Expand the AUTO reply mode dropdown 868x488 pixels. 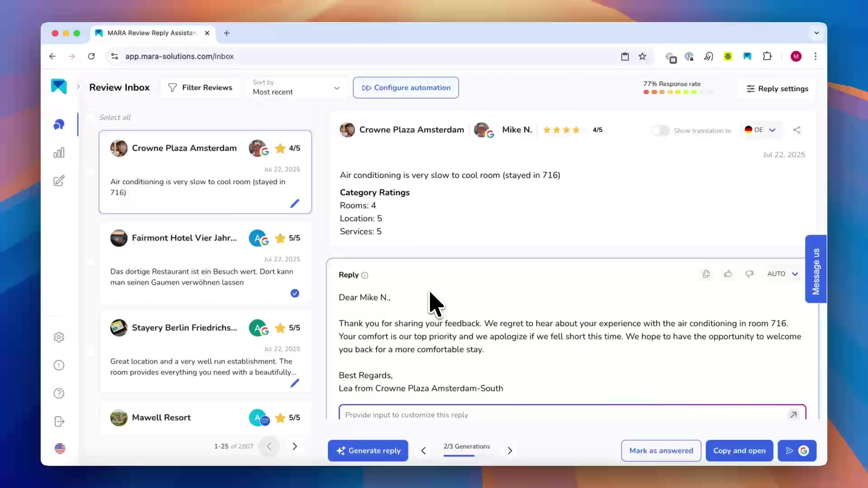[x=783, y=274]
